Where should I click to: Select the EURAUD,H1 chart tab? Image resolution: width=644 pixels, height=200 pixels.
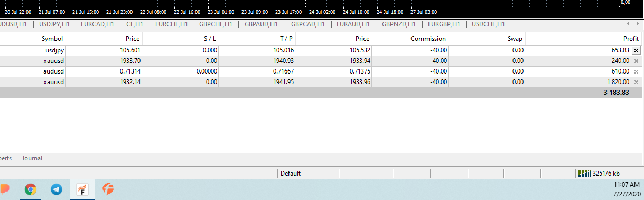353,24
